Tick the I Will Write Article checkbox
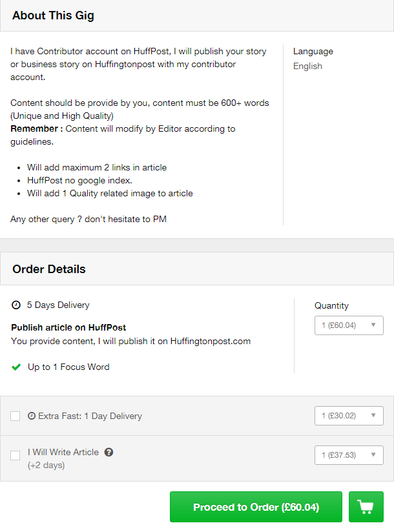 click(16, 455)
